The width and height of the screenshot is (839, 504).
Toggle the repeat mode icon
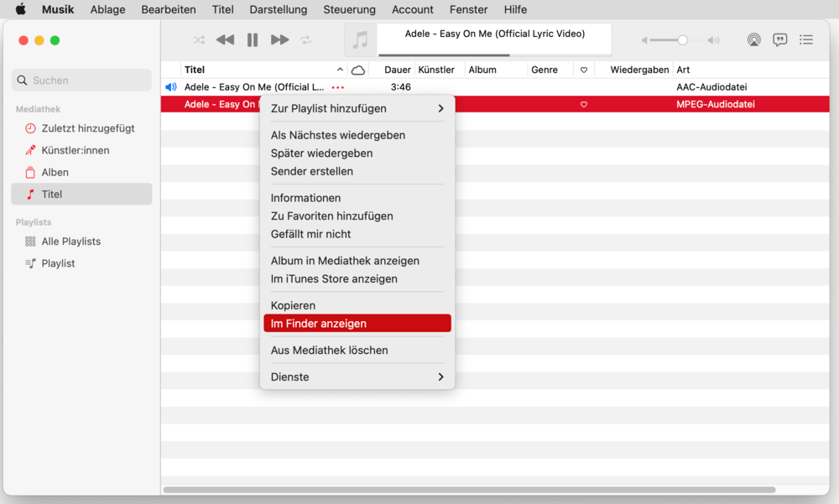click(x=306, y=39)
